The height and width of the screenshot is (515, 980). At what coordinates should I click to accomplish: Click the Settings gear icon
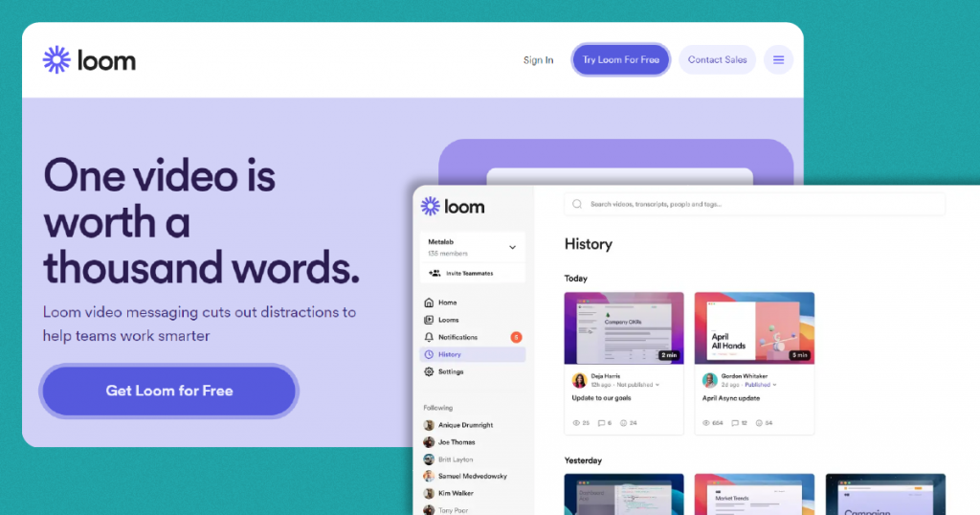click(x=429, y=371)
